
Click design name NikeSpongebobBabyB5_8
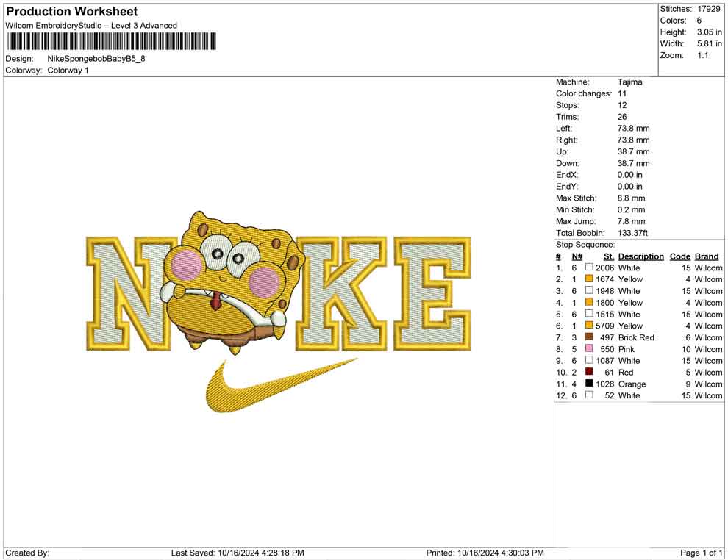click(96, 59)
